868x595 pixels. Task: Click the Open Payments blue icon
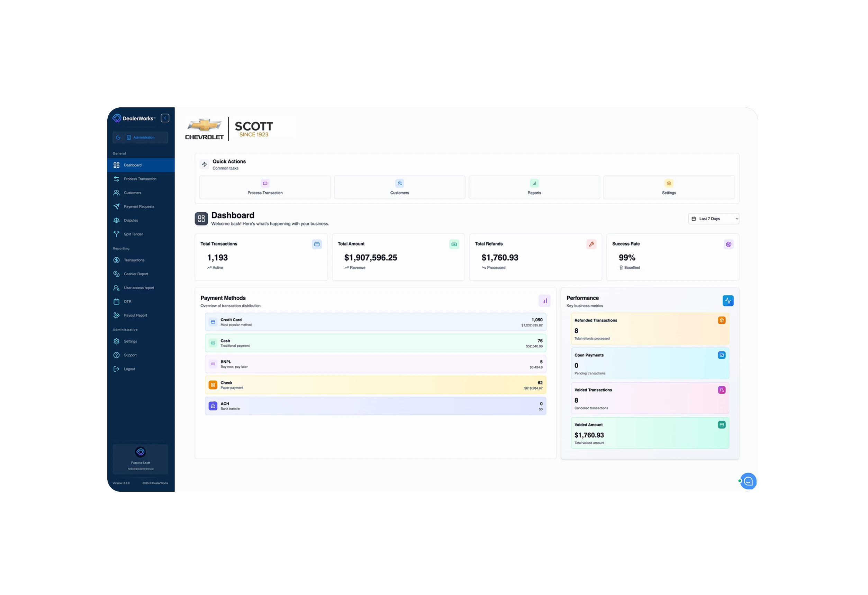click(722, 355)
